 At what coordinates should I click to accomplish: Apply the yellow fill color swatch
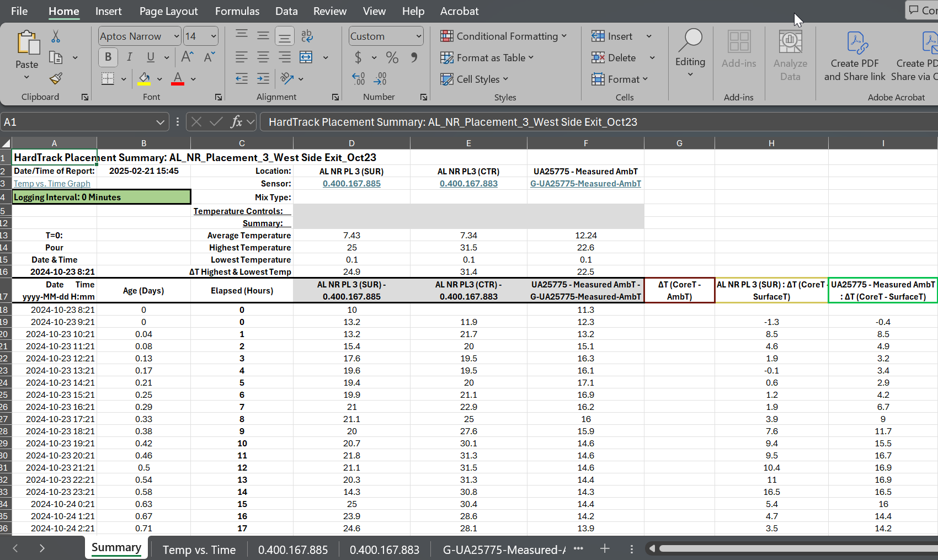pyautogui.click(x=145, y=79)
